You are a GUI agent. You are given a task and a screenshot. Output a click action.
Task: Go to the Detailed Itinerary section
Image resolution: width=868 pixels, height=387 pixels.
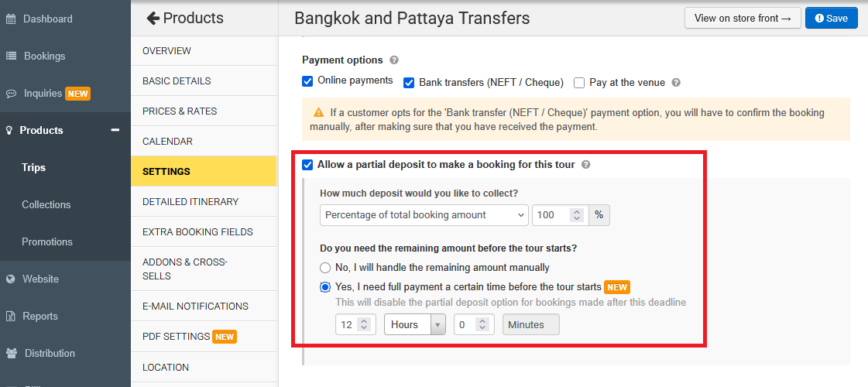tap(190, 202)
